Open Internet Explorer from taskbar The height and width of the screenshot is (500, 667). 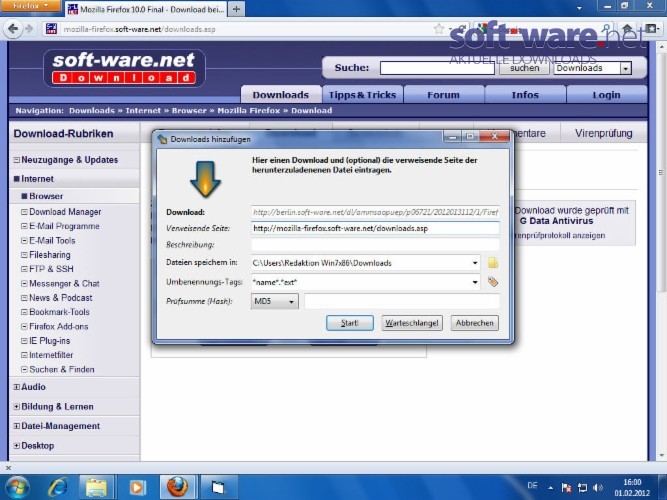57,487
